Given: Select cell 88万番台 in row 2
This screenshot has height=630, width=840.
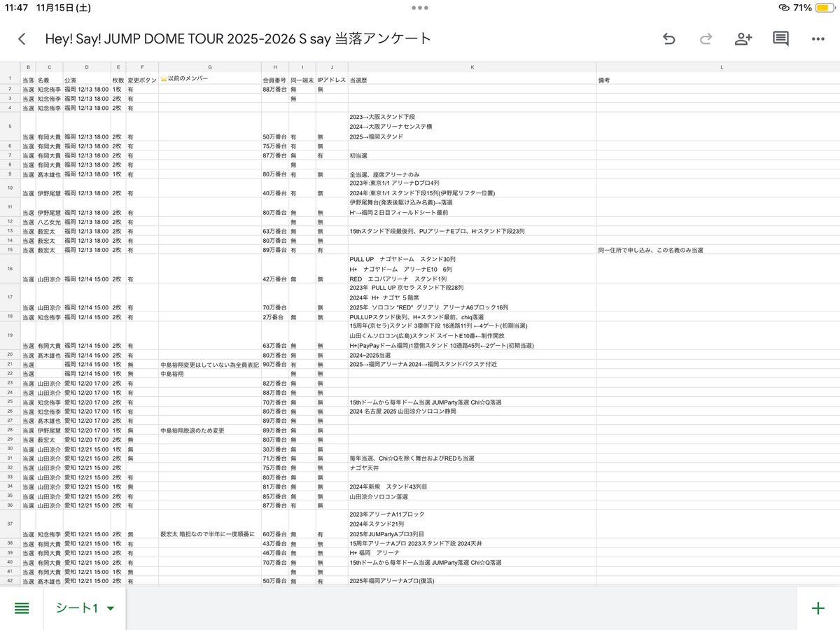Looking at the screenshot, I should pos(275,90).
